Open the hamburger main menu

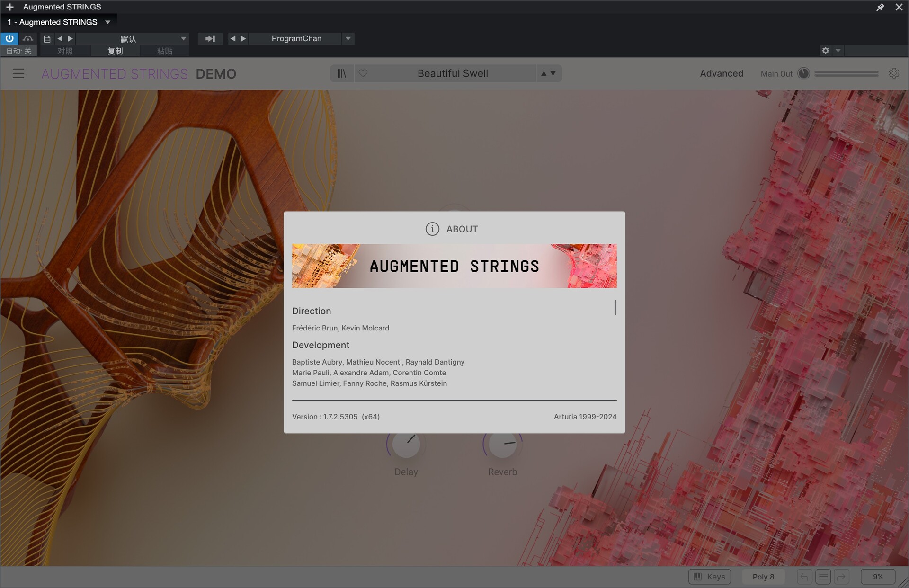pyautogui.click(x=18, y=73)
